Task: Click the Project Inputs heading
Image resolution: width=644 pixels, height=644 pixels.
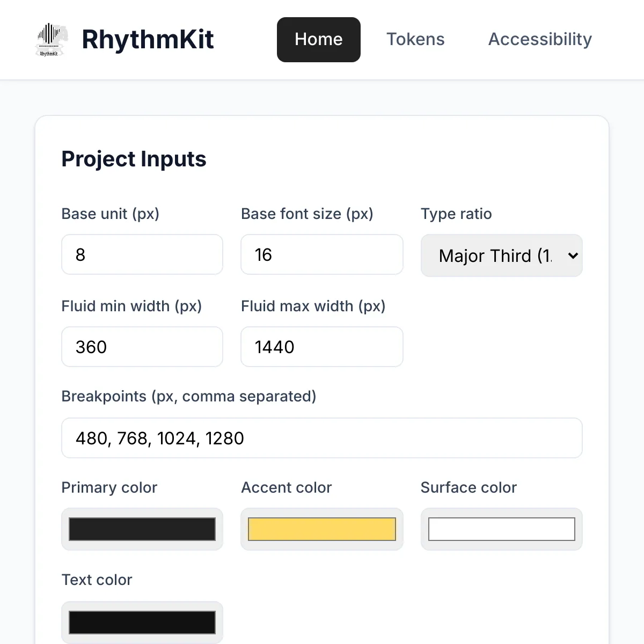Action: [134, 159]
